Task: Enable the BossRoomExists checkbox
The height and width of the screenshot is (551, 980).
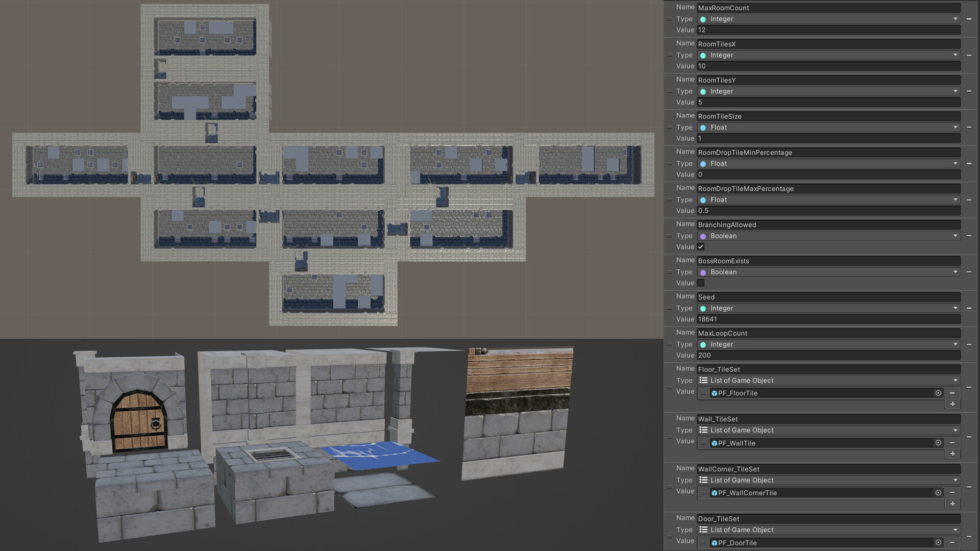Action: pyautogui.click(x=700, y=283)
